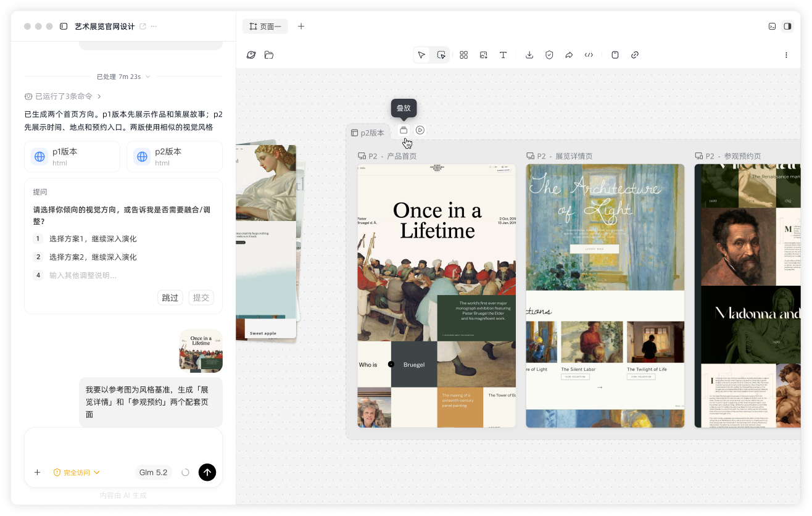Click the 输入其他调整说明 input field

pos(123,275)
